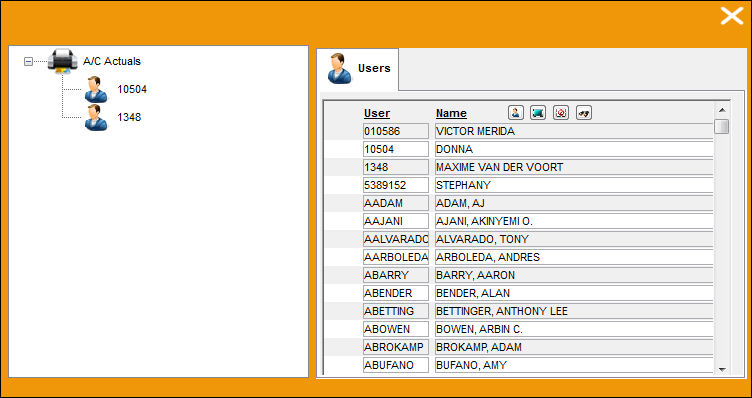Viewport: 752px width, 398px height.
Task: Click the scrollbar down arrow in users list
Action: pyautogui.click(x=722, y=370)
